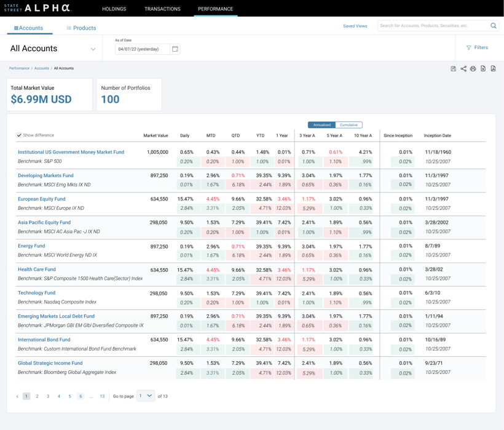Go to page 6 in pagination
504x430 pixels.
click(81, 397)
